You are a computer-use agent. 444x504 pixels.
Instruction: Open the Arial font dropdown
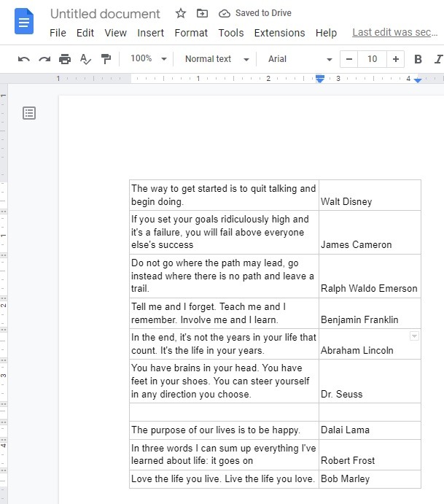coord(300,59)
